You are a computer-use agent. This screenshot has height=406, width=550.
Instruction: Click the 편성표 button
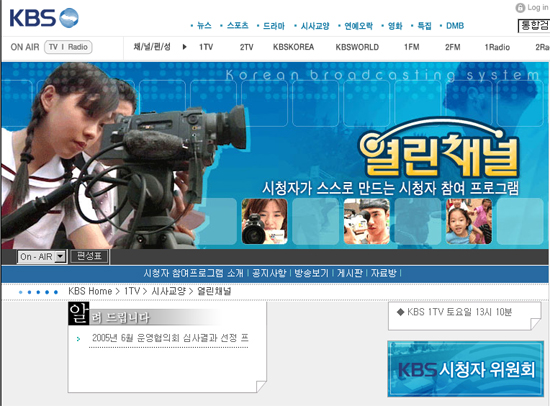[89, 256]
